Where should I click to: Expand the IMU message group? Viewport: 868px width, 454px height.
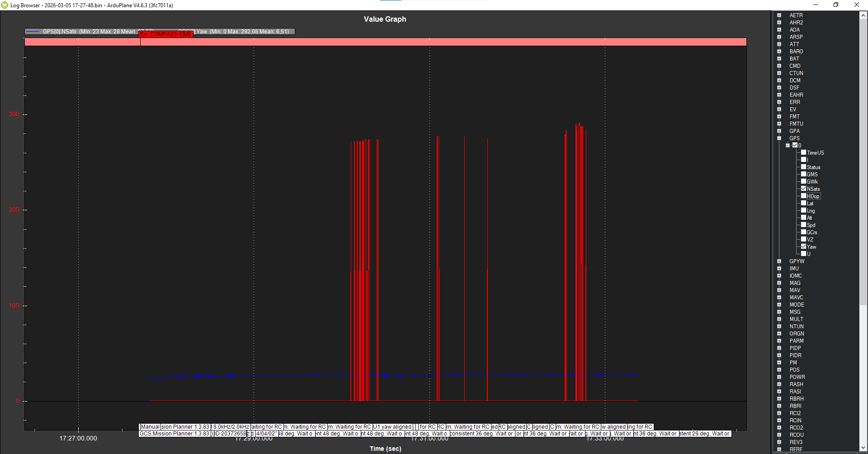click(x=779, y=269)
